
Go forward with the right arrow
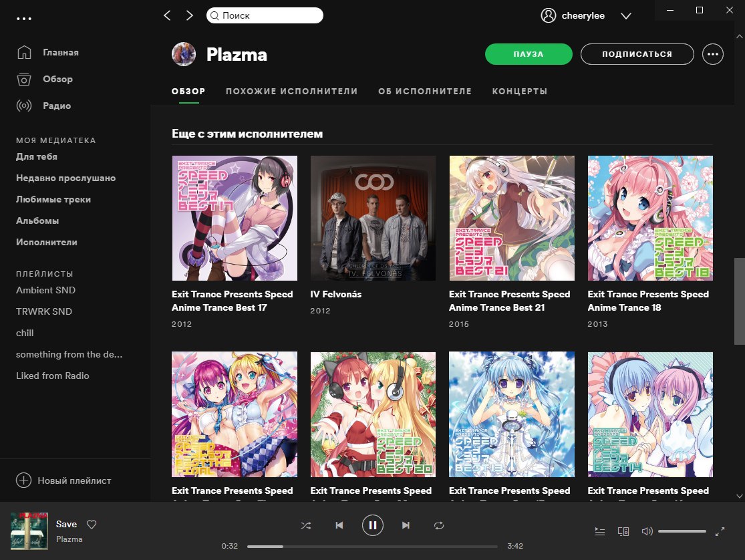coord(190,15)
